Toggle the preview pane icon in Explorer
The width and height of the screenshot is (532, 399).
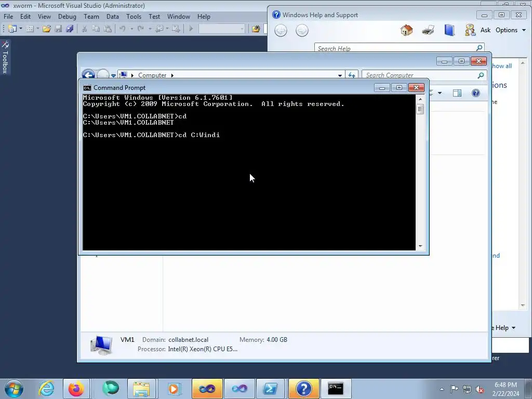[x=457, y=93]
